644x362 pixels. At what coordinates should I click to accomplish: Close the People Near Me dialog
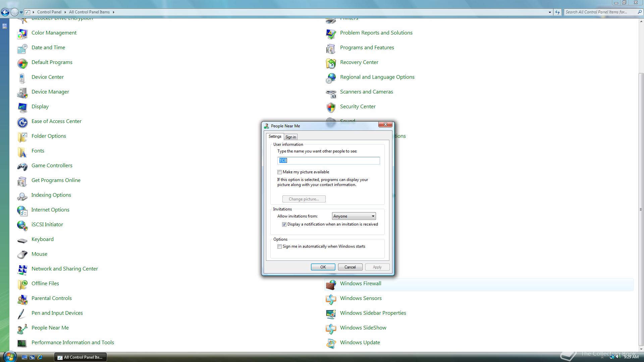[x=385, y=124]
